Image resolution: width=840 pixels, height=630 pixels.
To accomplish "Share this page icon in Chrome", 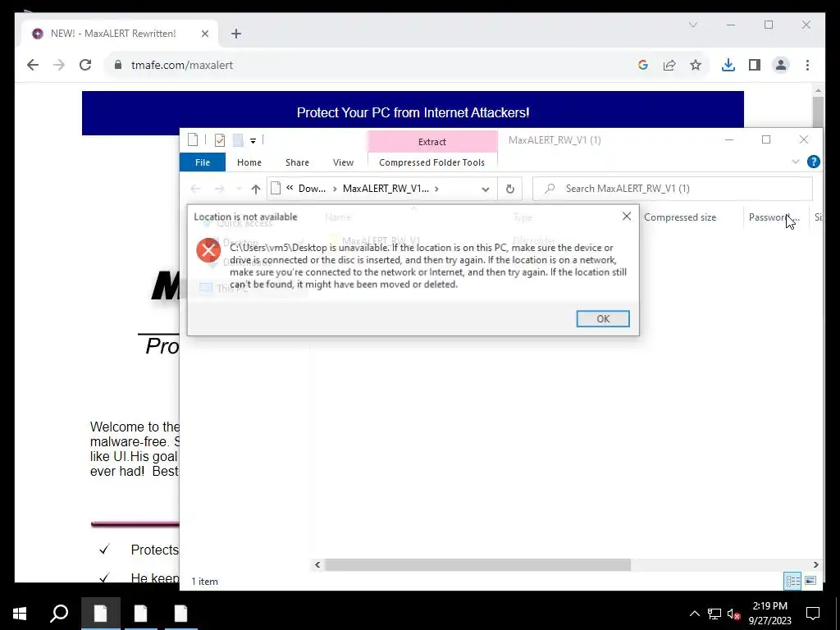I will (669, 65).
